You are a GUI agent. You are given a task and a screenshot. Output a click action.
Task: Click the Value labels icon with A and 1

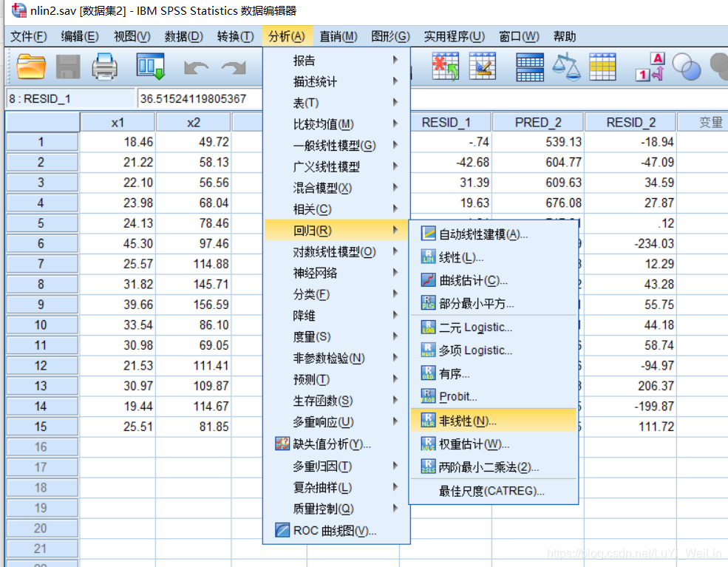coord(650,67)
